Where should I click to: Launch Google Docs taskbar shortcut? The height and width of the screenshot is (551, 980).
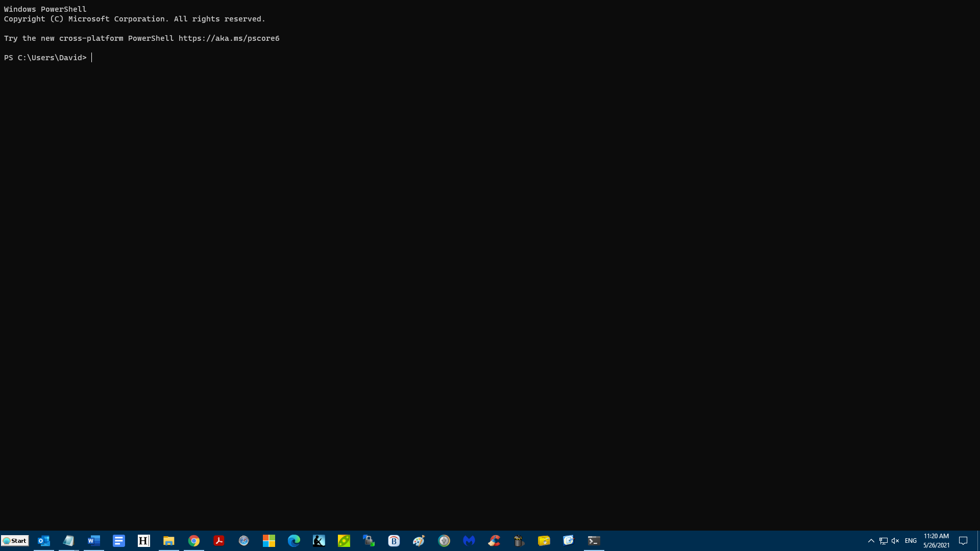pyautogui.click(x=119, y=541)
